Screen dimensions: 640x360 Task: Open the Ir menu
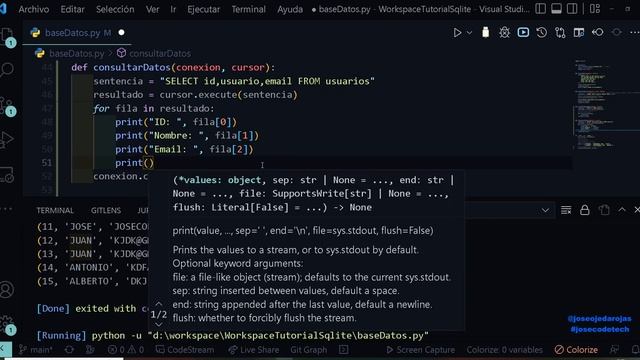click(173, 9)
